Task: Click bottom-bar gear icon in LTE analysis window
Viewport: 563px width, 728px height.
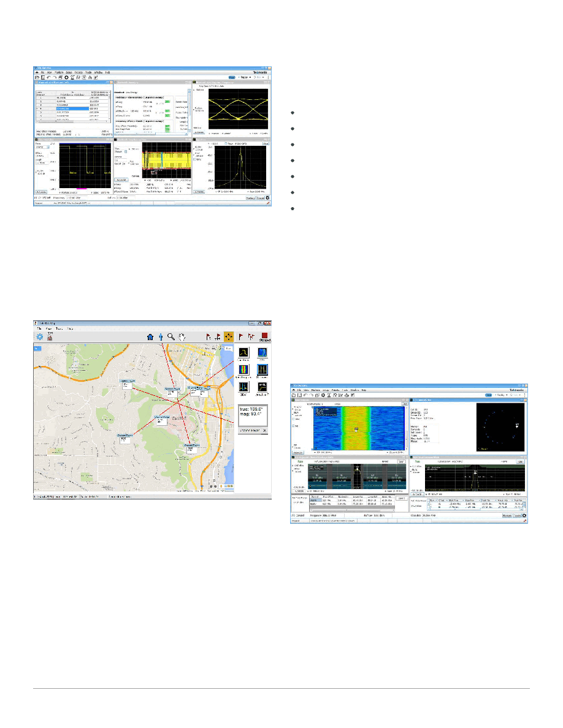Action: pyautogui.click(x=524, y=515)
